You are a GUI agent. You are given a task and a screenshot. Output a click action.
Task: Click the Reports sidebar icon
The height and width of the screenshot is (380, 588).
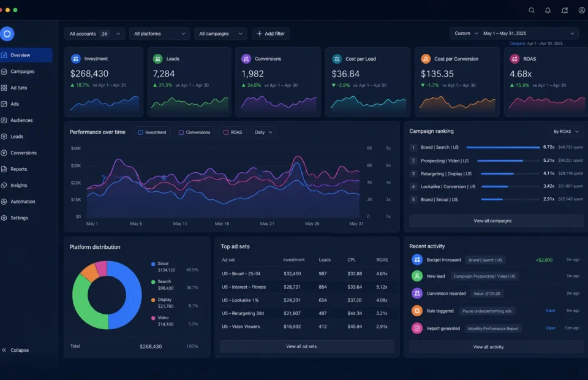(4, 169)
